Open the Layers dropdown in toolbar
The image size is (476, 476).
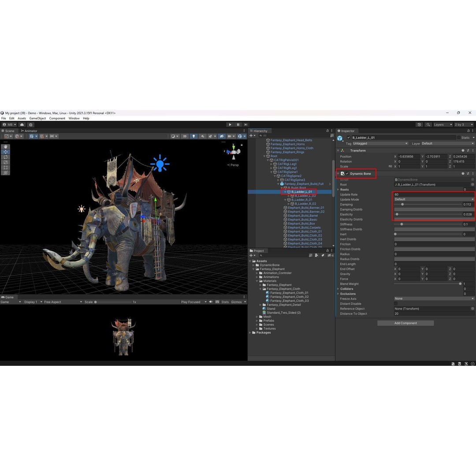443,124
